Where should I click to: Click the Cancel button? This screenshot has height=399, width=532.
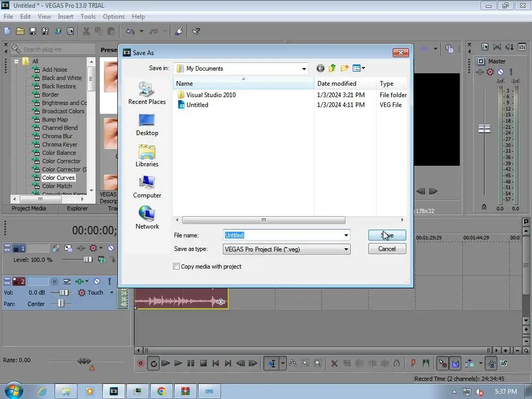(x=387, y=249)
